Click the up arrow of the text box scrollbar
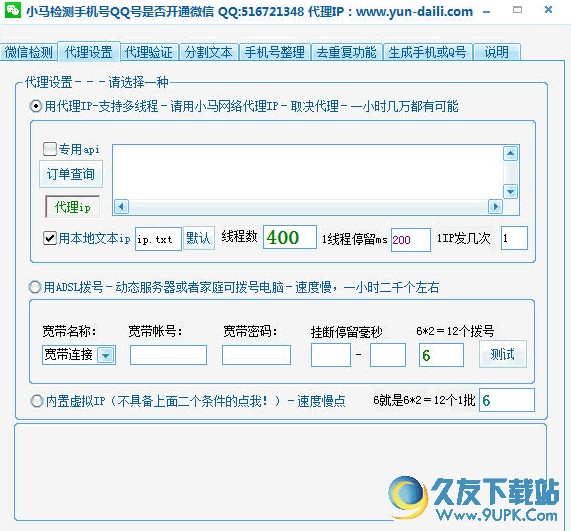The width and height of the screenshot is (571, 531). pyautogui.click(x=510, y=153)
